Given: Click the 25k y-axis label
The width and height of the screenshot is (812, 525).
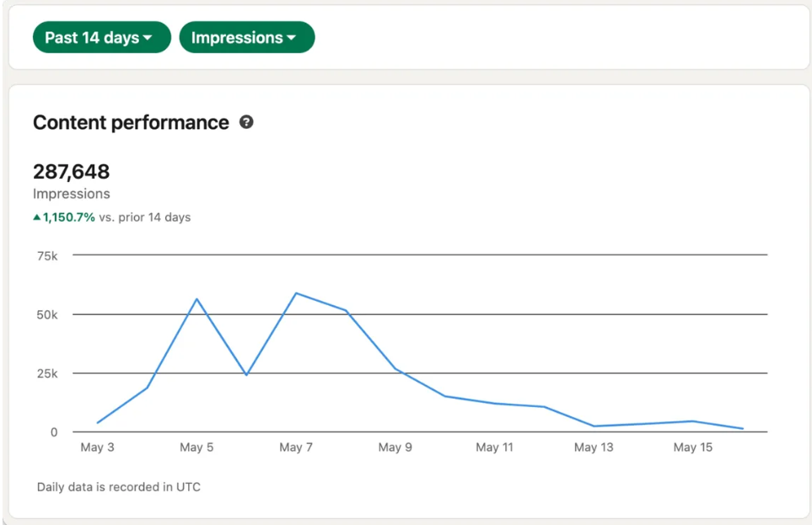Looking at the screenshot, I should pyautogui.click(x=46, y=373).
